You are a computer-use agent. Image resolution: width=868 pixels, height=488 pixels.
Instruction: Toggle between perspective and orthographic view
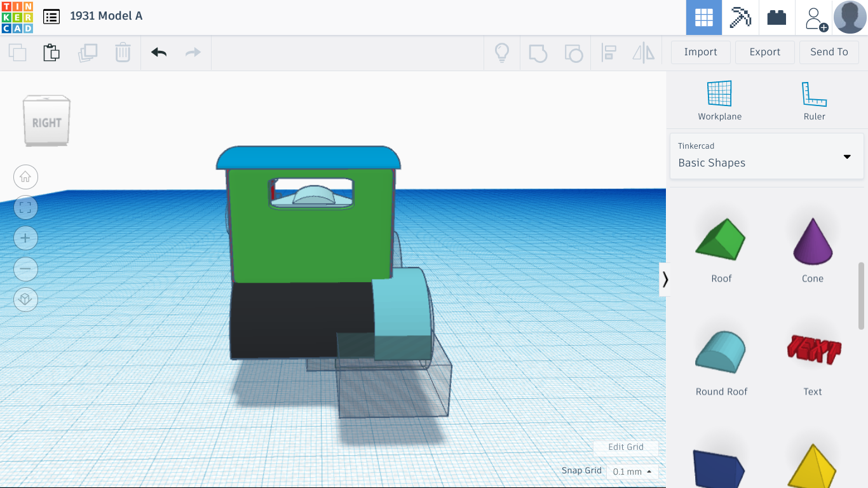coord(25,299)
